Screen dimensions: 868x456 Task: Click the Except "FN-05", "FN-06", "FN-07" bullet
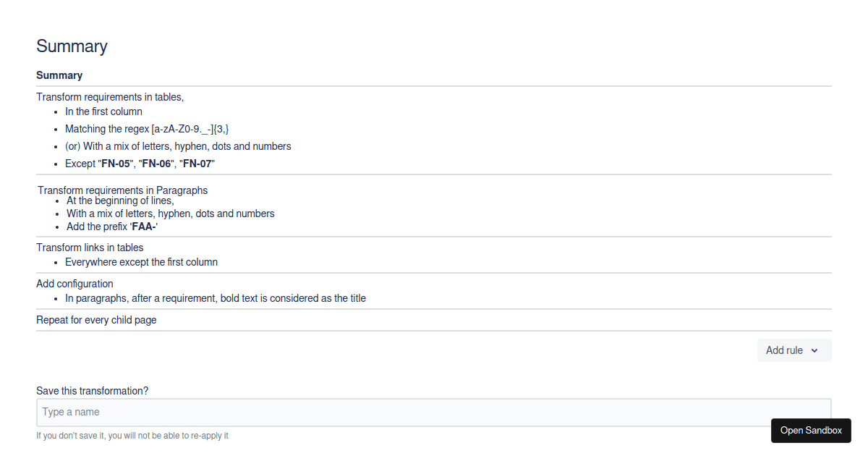(140, 164)
